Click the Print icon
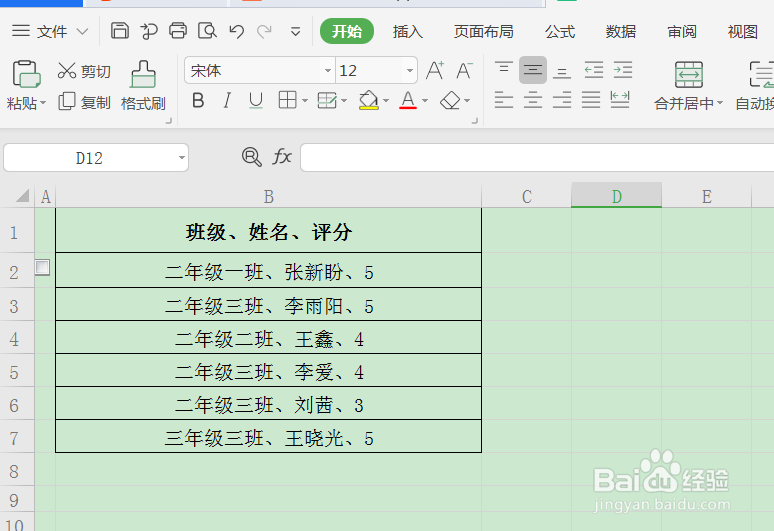The height and width of the screenshot is (531, 774). (178, 31)
